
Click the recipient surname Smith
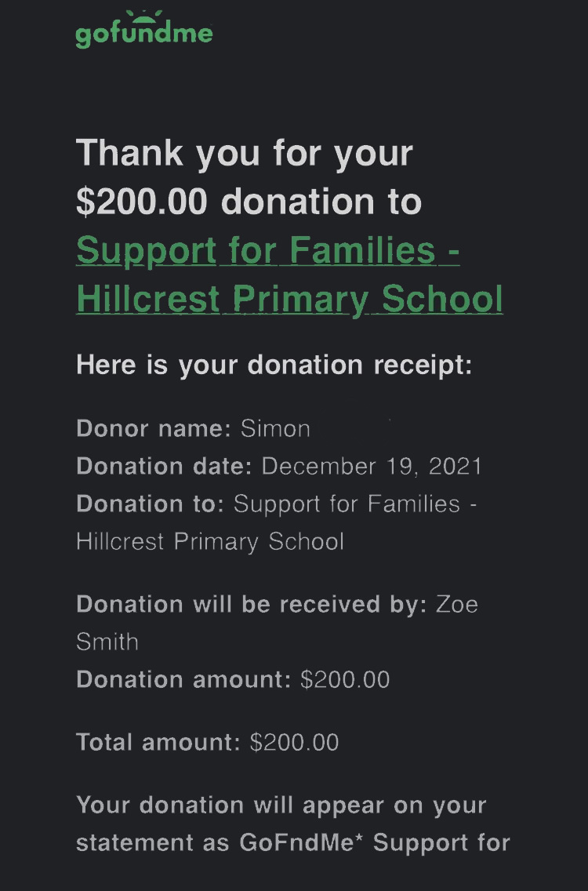[107, 642]
